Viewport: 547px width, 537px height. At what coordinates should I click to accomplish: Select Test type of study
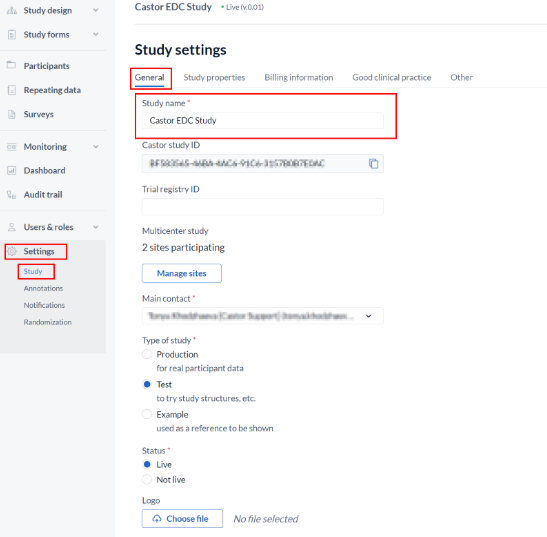click(x=147, y=384)
